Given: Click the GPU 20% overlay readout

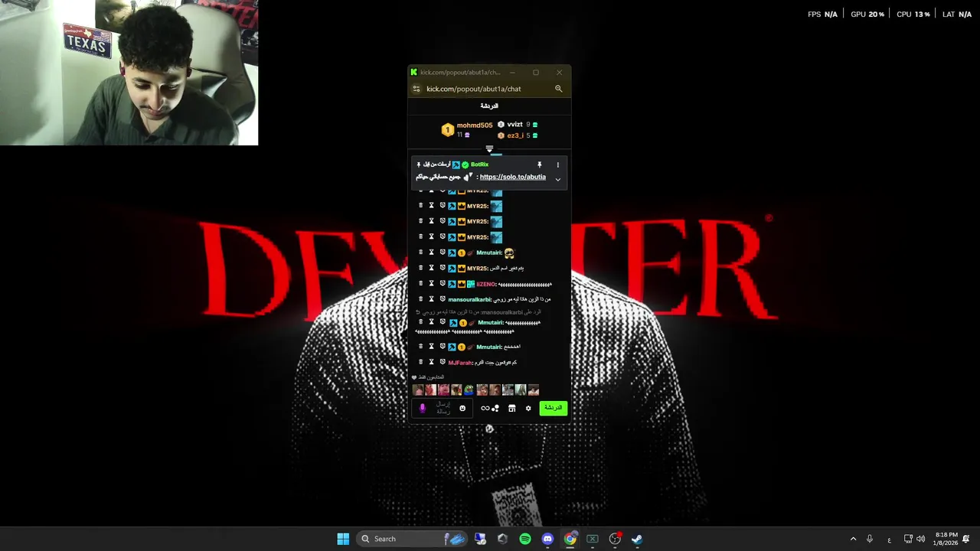Looking at the screenshot, I should click(x=867, y=15).
